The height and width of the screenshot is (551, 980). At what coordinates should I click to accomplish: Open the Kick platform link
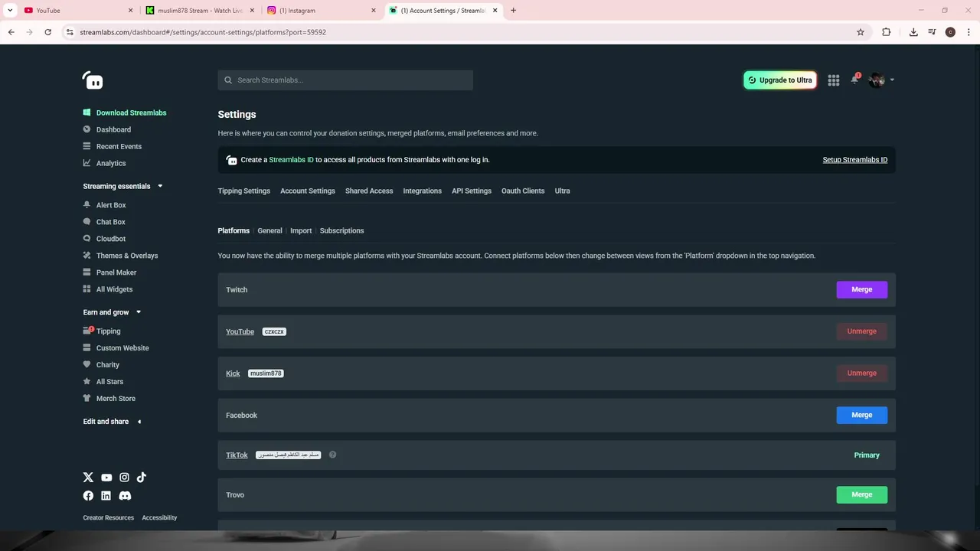click(x=233, y=373)
